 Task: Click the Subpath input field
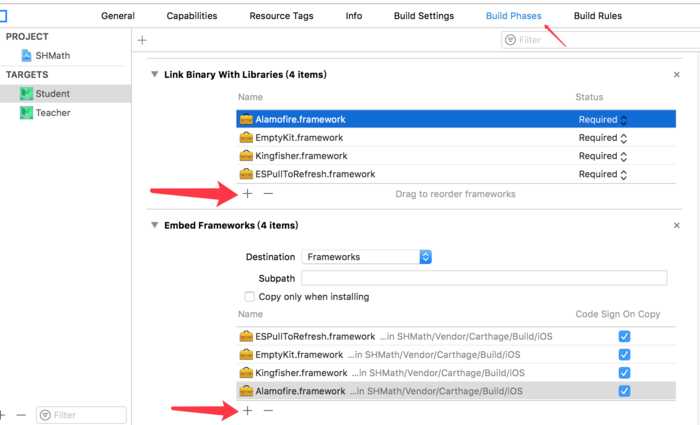484,278
